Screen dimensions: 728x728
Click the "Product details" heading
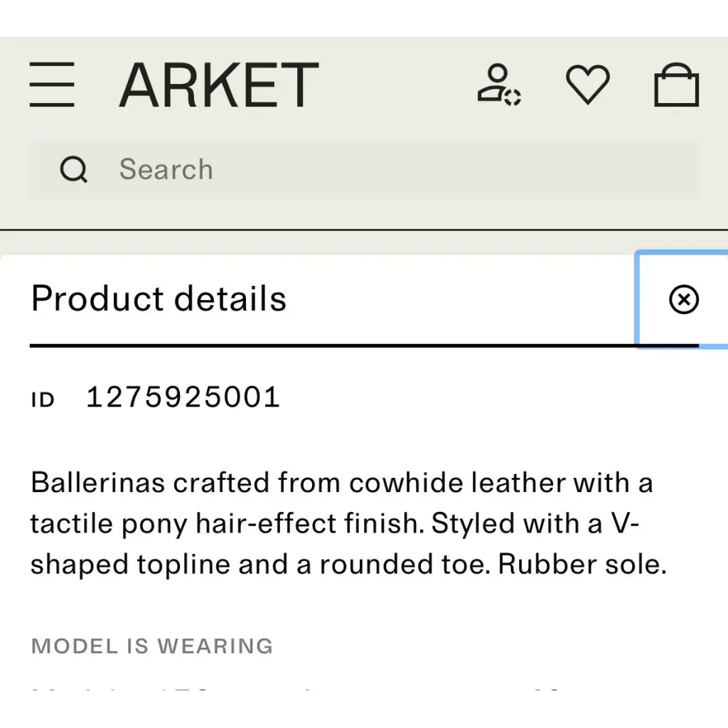click(159, 299)
